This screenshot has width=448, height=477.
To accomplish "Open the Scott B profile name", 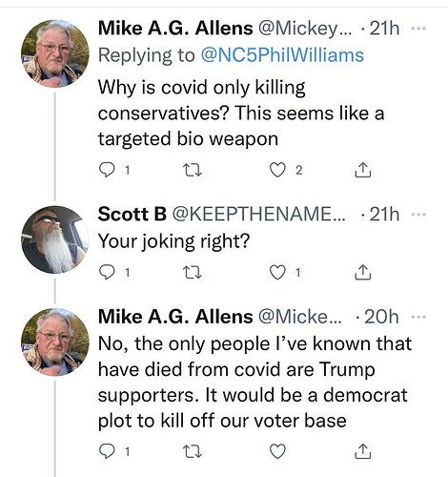I will [x=132, y=214].
